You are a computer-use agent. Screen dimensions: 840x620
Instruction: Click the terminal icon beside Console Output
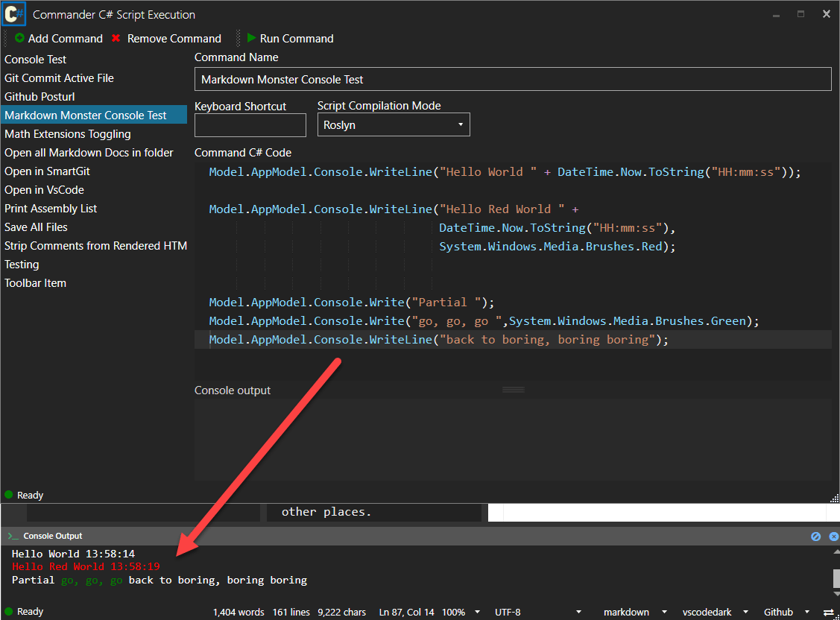[13, 536]
